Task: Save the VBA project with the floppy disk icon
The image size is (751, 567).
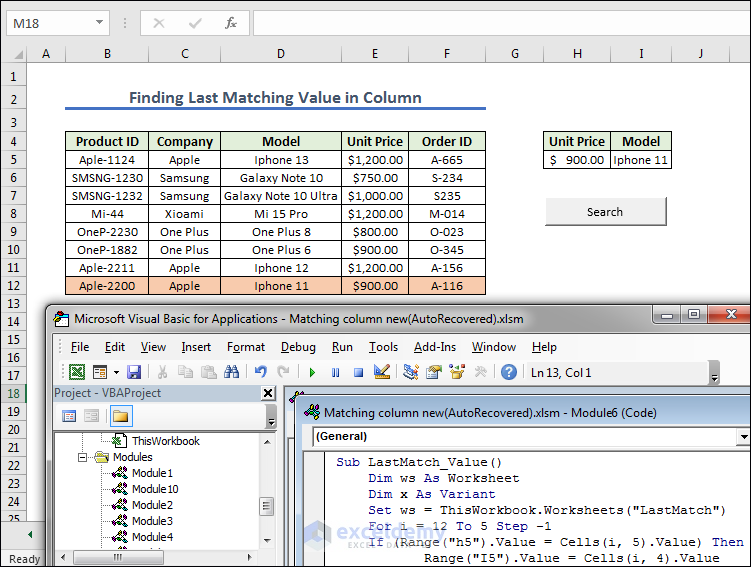Action: pos(133,372)
